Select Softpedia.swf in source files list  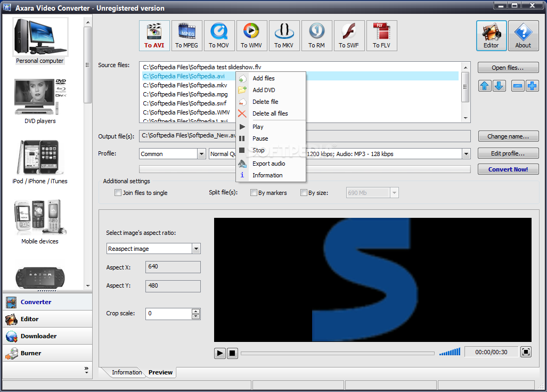(184, 103)
